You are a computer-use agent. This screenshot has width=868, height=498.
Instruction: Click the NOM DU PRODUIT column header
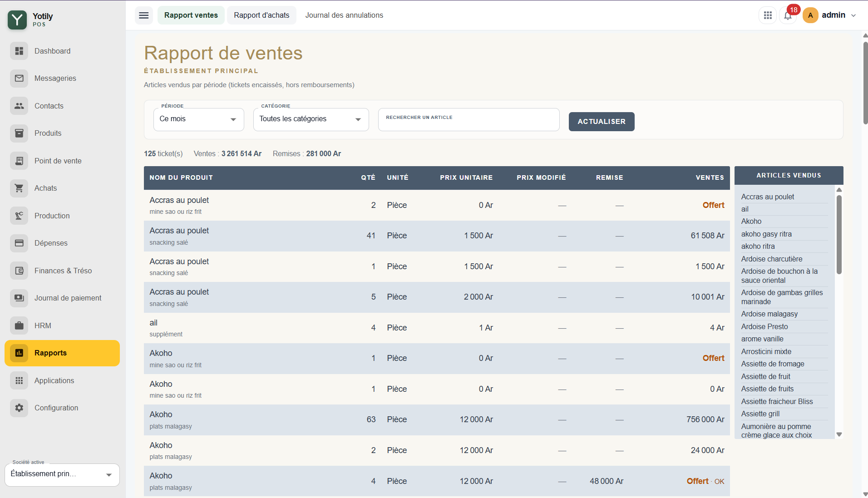181,178
